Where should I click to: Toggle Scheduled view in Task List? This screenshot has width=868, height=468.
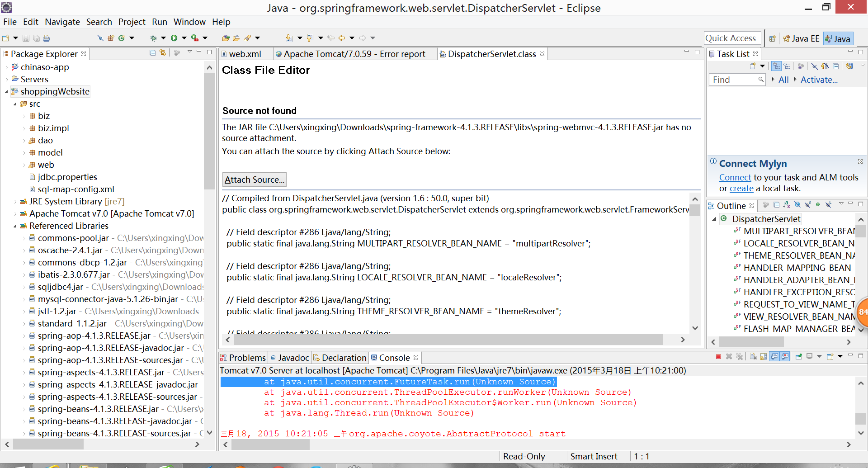pos(787,66)
